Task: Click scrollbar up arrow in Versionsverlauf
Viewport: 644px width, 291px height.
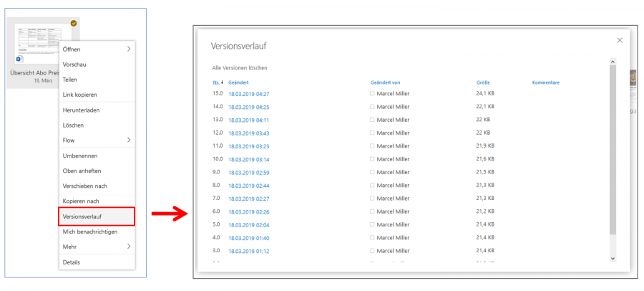Action: click(613, 62)
